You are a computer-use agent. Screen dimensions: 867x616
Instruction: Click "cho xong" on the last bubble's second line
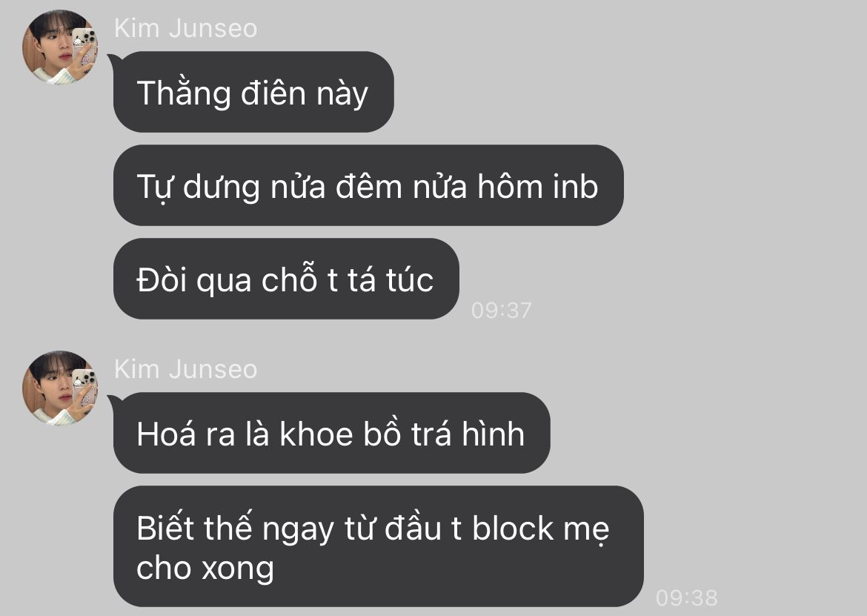(x=205, y=569)
